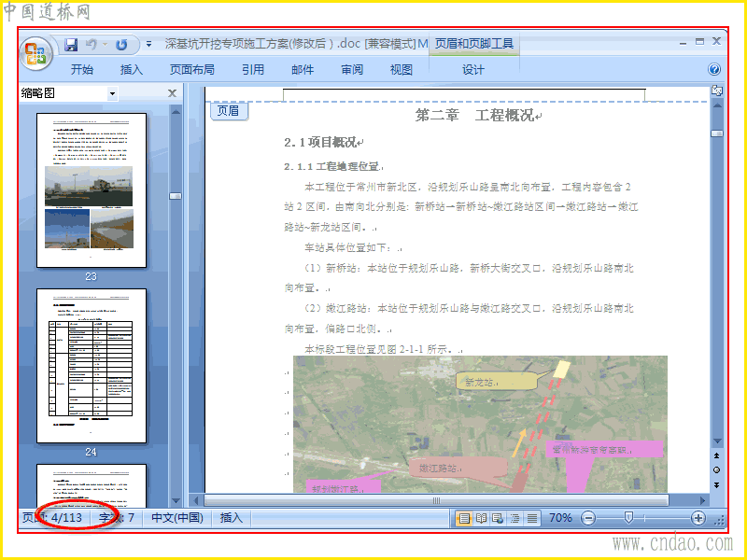Screen dimensions: 747x560
Task: Open the 开始 ribbon tab
Action: click(82, 69)
